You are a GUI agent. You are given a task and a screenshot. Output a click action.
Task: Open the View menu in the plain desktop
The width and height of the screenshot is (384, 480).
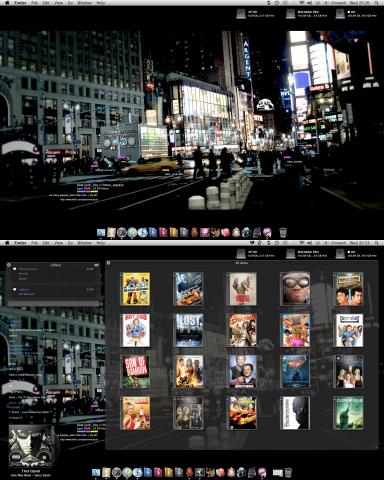pyautogui.click(x=58, y=3)
